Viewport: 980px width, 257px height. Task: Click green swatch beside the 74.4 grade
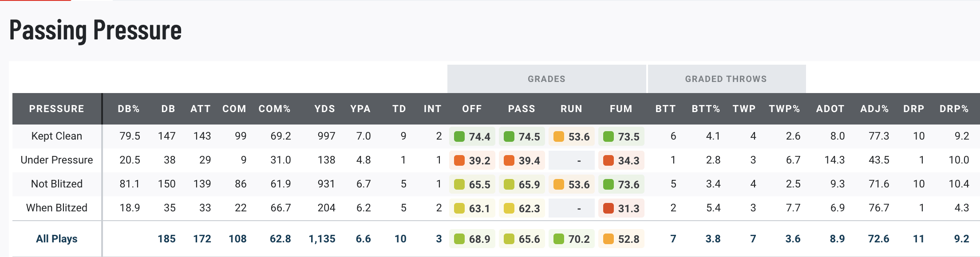coord(459,136)
